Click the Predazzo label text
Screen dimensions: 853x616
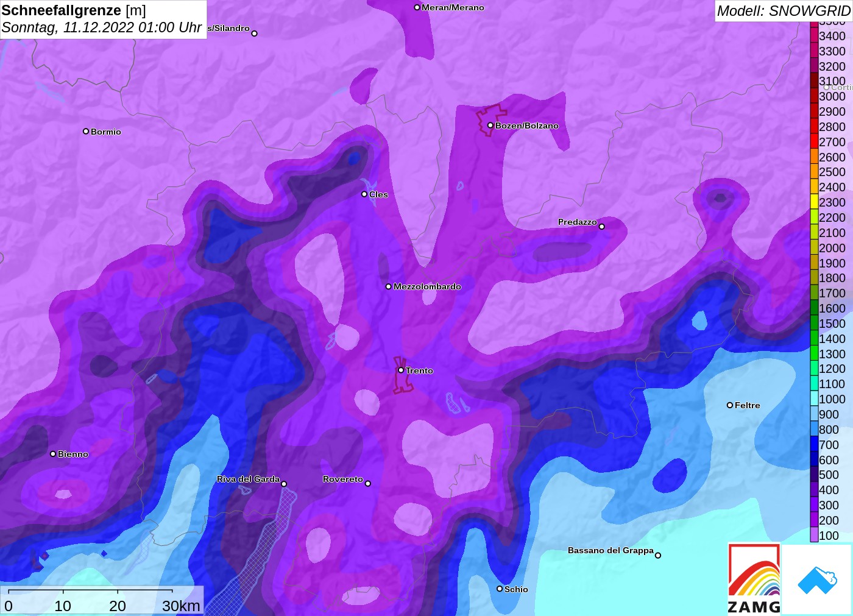click(578, 222)
